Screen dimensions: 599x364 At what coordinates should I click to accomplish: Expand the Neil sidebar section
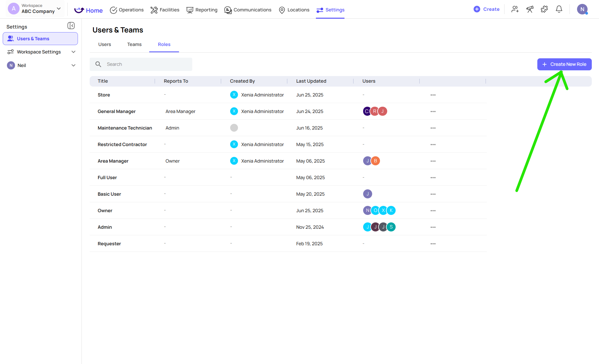coord(73,66)
